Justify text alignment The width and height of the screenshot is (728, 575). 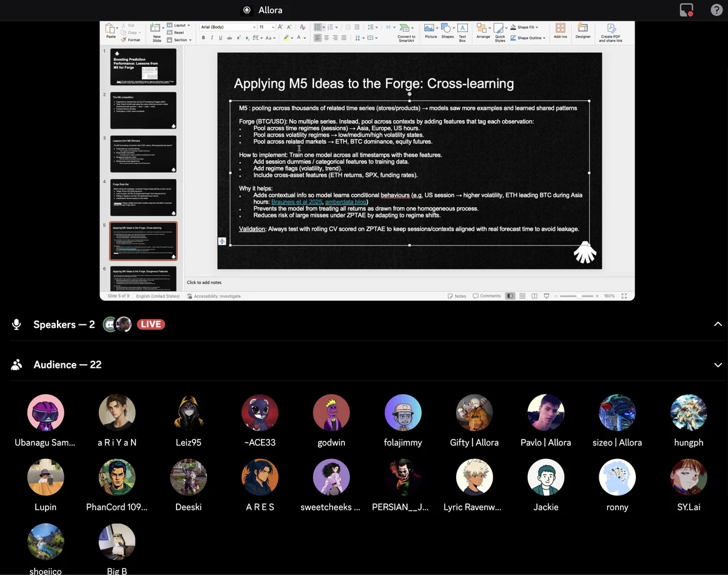pyautogui.click(x=344, y=38)
